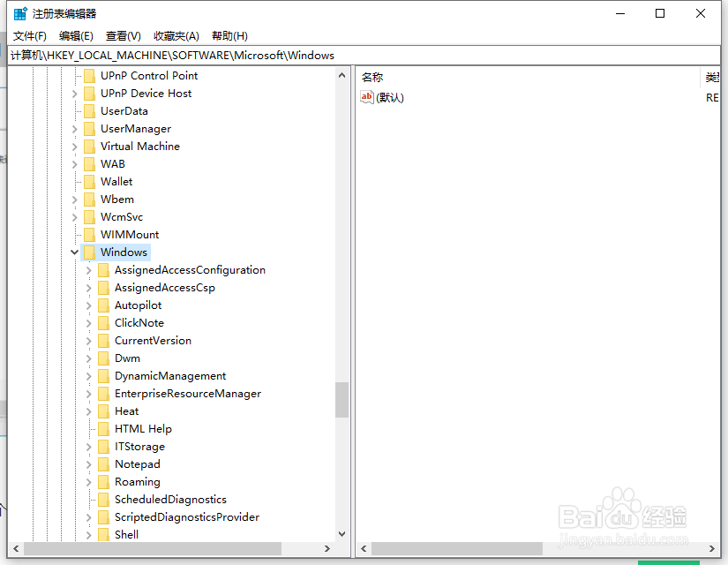Open the 帮助(H) menu
728x565 pixels.
pyautogui.click(x=229, y=36)
